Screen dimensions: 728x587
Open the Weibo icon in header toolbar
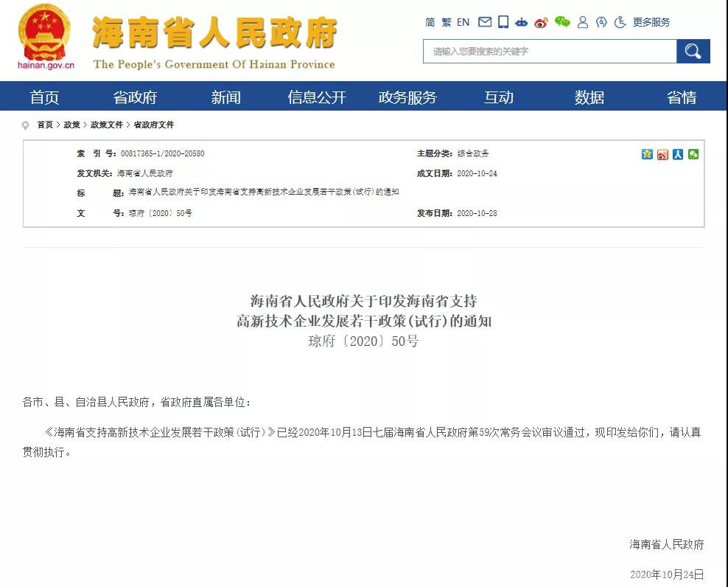click(x=541, y=22)
